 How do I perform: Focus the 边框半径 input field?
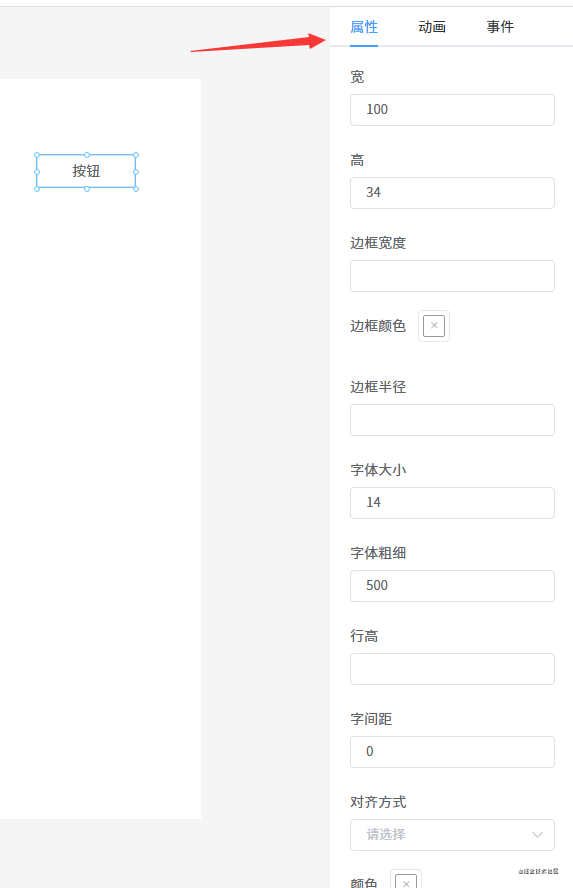click(452, 420)
